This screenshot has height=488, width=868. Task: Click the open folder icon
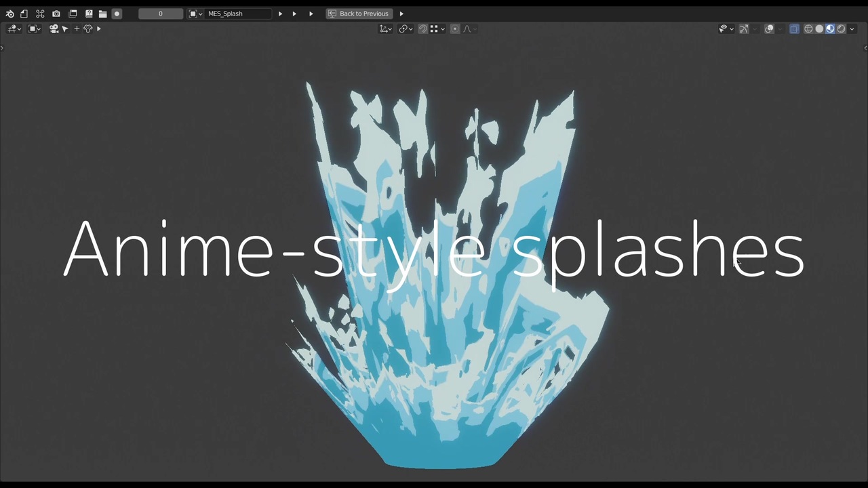point(102,14)
